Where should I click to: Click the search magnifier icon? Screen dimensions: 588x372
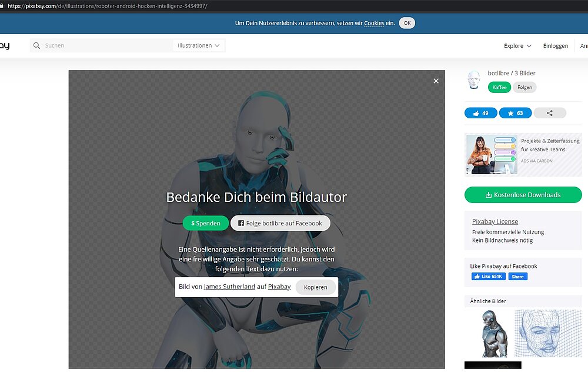[x=37, y=46]
